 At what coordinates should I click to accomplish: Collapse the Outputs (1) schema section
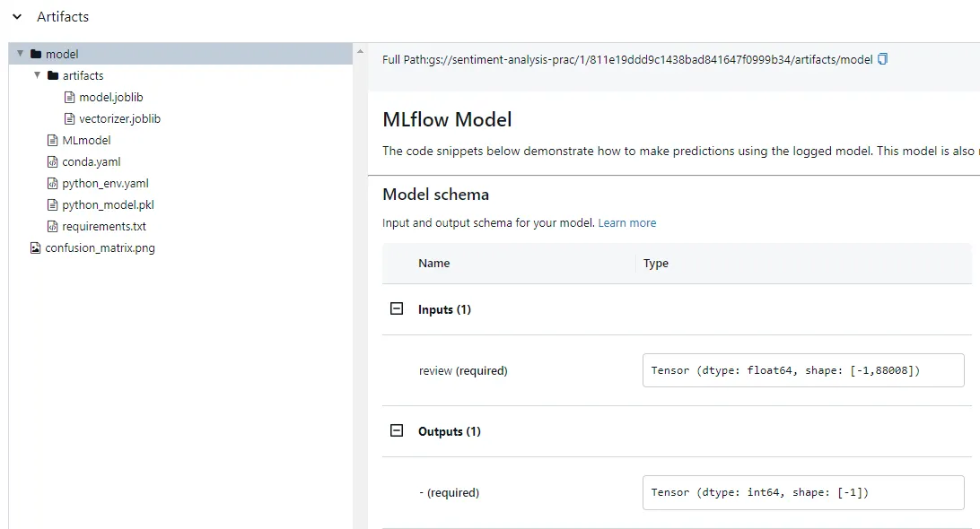click(397, 431)
